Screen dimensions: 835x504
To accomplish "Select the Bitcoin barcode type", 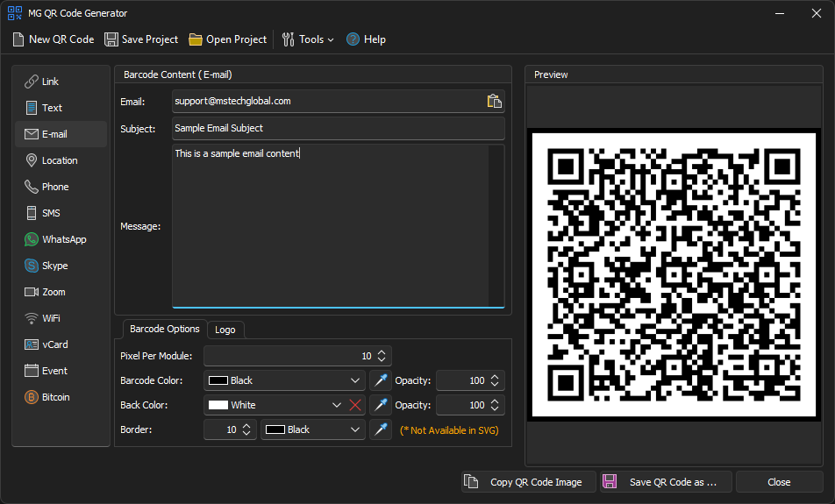I will [x=61, y=397].
